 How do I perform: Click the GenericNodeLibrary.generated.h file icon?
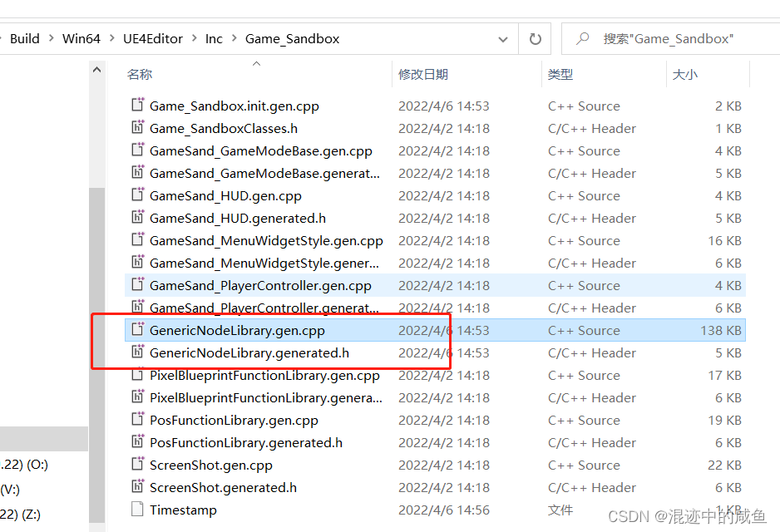(137, 352)
